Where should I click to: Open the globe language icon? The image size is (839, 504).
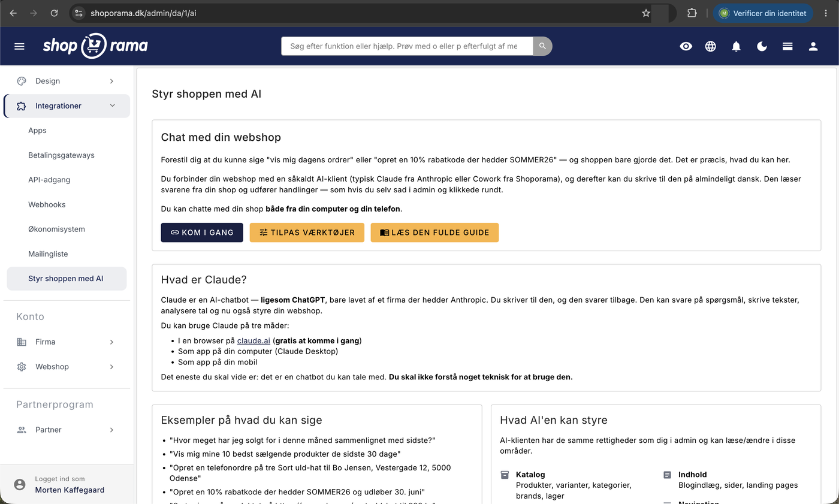(711, 46)
